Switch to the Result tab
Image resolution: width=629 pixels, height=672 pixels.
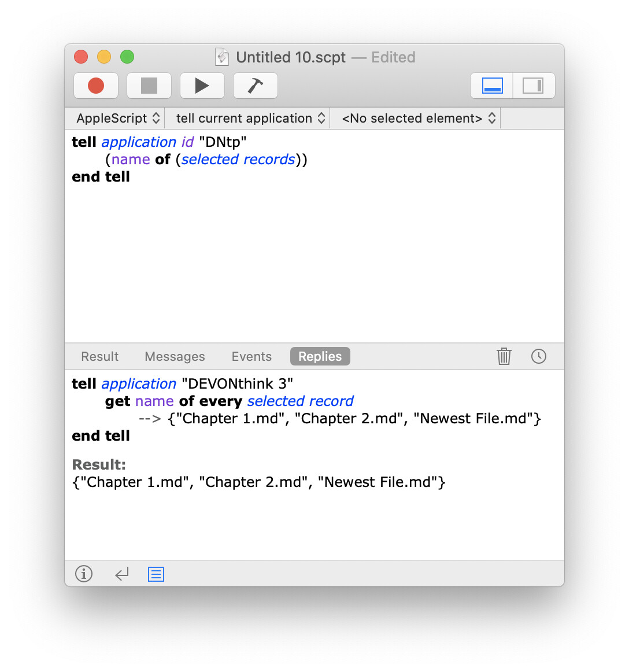[x=99, y=356]
